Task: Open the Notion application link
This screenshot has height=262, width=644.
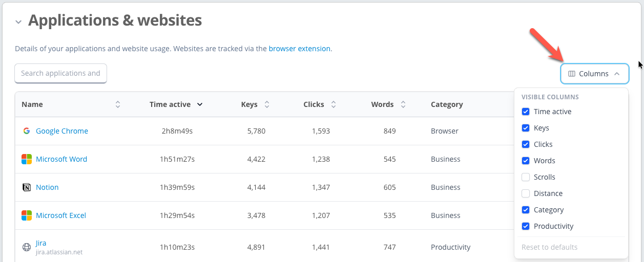Action: 47,187
